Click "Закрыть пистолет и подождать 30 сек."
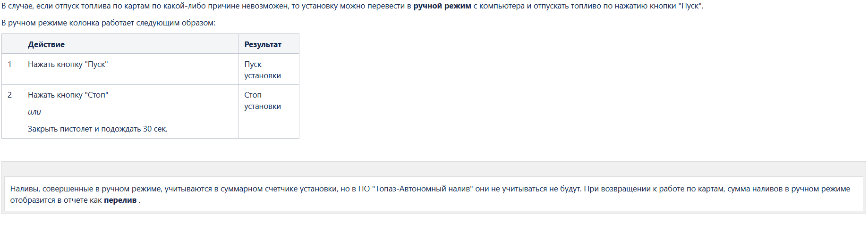The height and width of the screenshot is (248, 868). [98, 129]
